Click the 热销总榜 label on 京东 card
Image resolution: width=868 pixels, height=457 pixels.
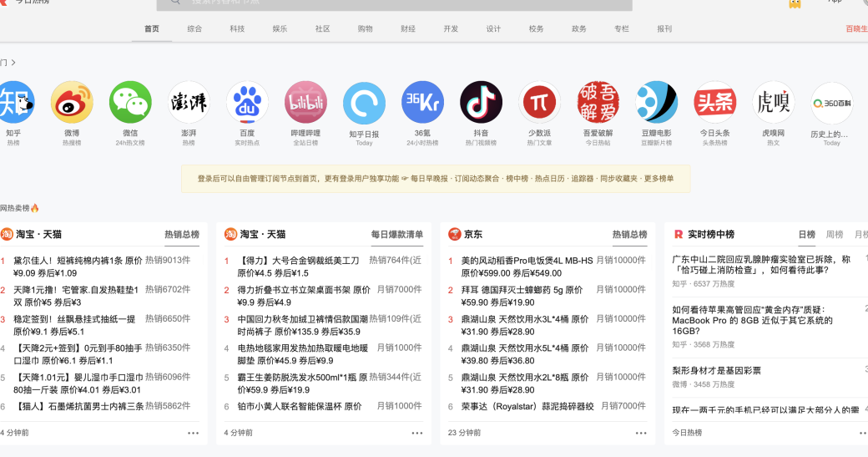pyautogui.click(x=629, y=235)
